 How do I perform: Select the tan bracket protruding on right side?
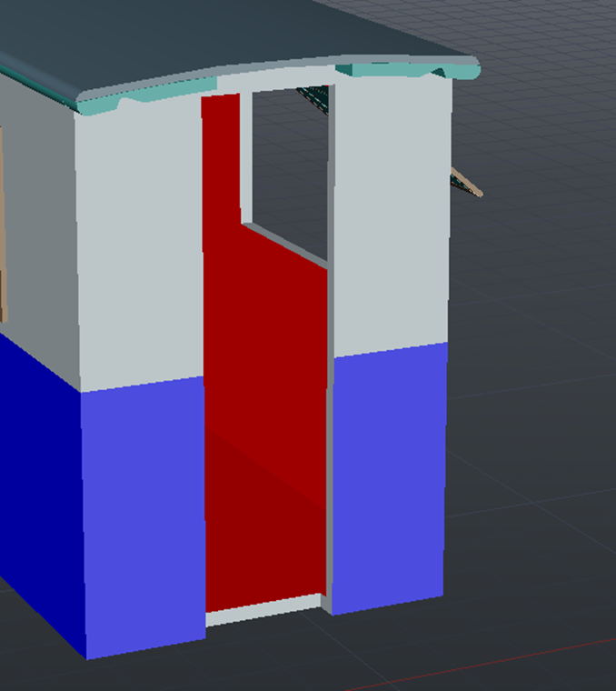click(x=467, y=183)
